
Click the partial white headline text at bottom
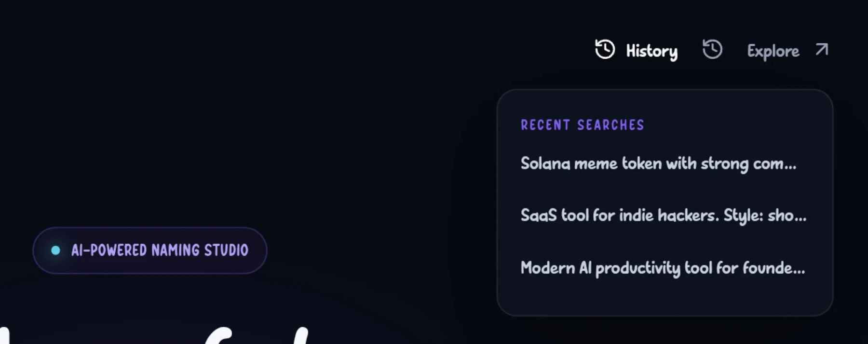pyautogui.click(x=154, y=335)
